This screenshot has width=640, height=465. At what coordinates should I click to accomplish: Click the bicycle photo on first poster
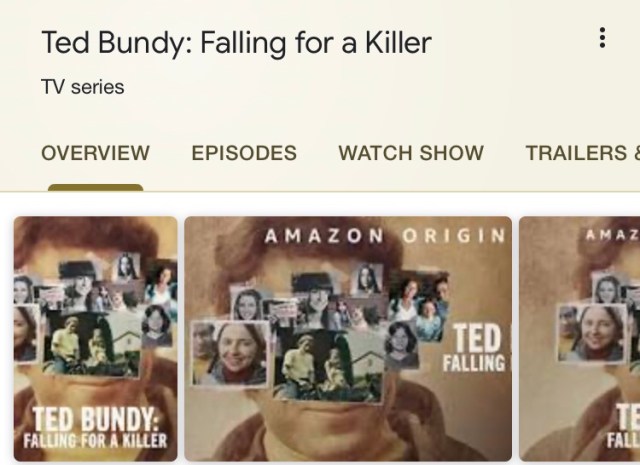click(92, 344)
